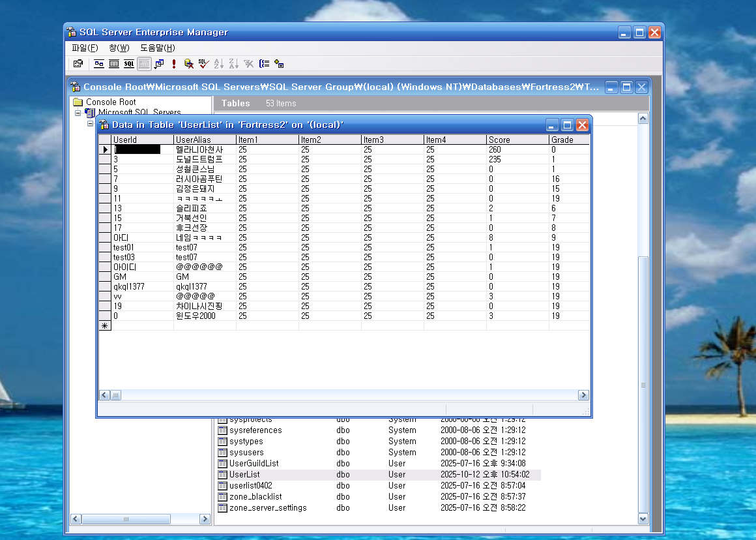Select the new-row asterisk row header
Viewport: 756px width, 540px height.
[105, 325]
